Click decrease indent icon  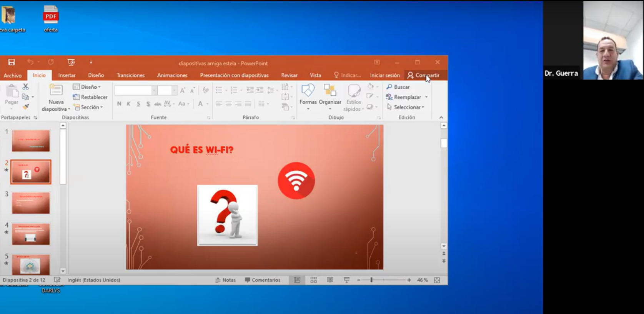click(250, 90)
